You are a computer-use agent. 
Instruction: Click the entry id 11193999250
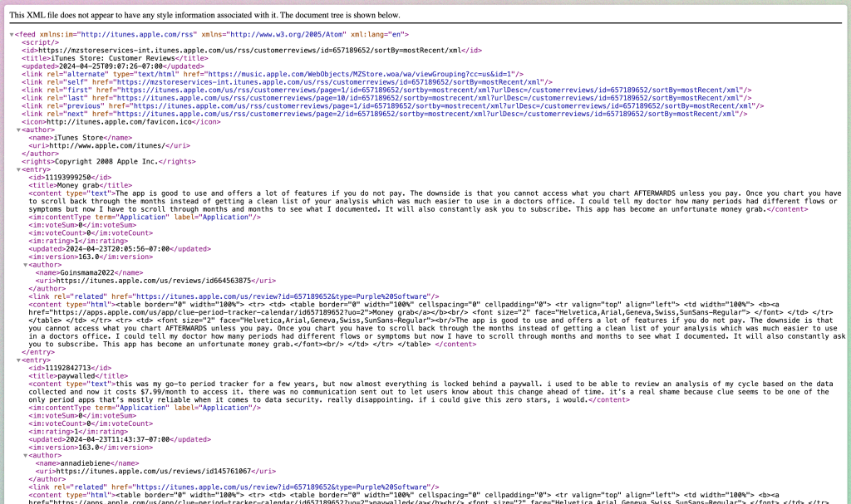[x=69, y=177]
